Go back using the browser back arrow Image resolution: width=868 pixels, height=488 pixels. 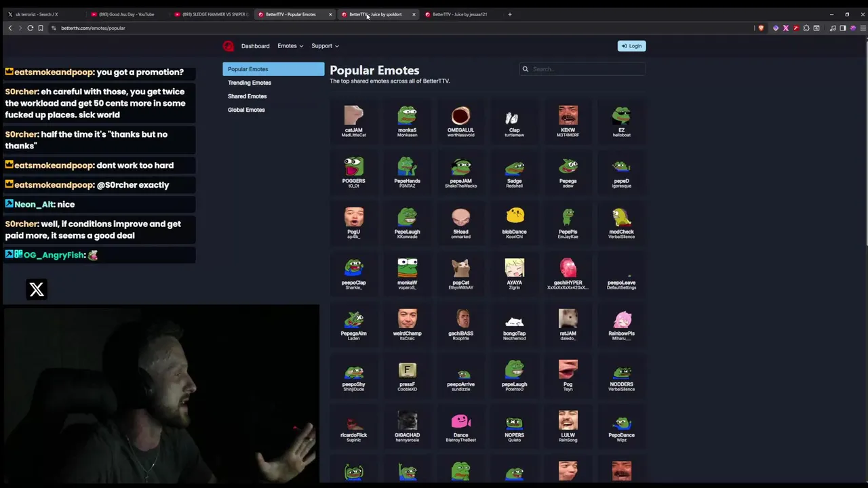click(9, 28)
